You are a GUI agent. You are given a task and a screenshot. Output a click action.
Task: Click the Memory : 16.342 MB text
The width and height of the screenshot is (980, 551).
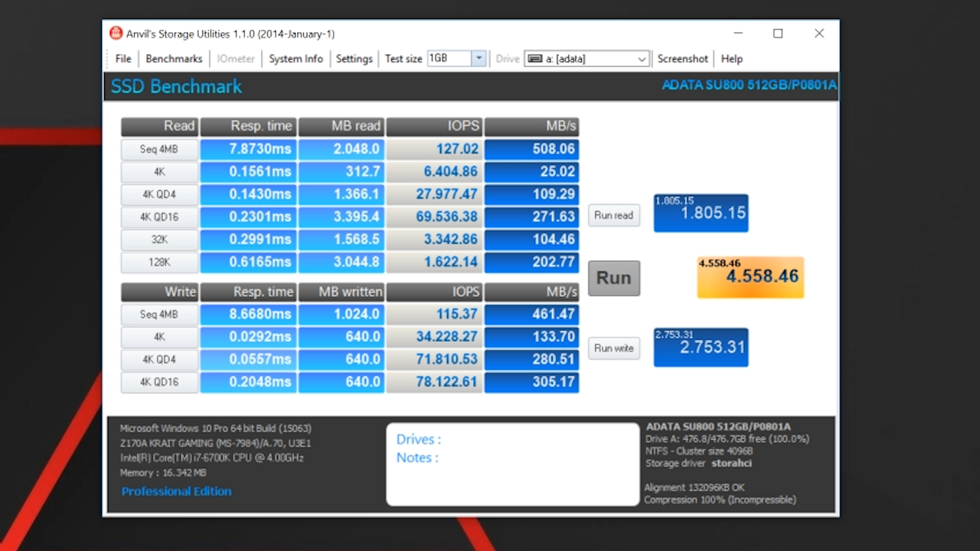click(163, 473)
